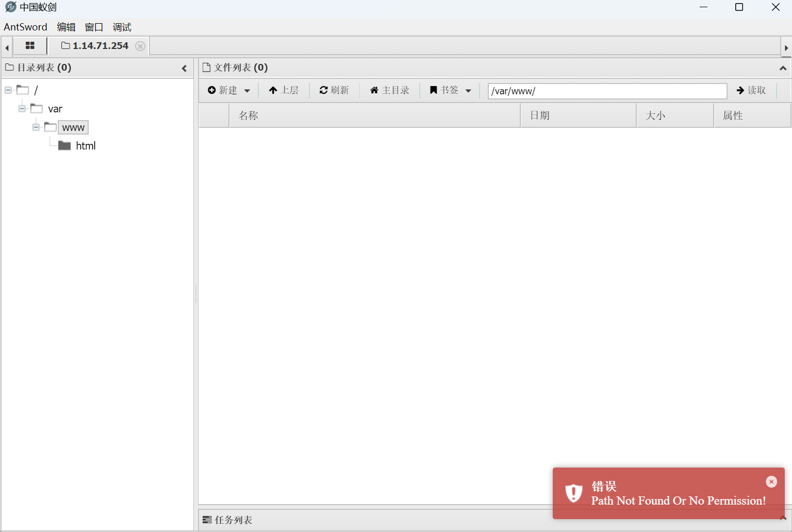Close the Path Not Found error notification

[771, 481]
